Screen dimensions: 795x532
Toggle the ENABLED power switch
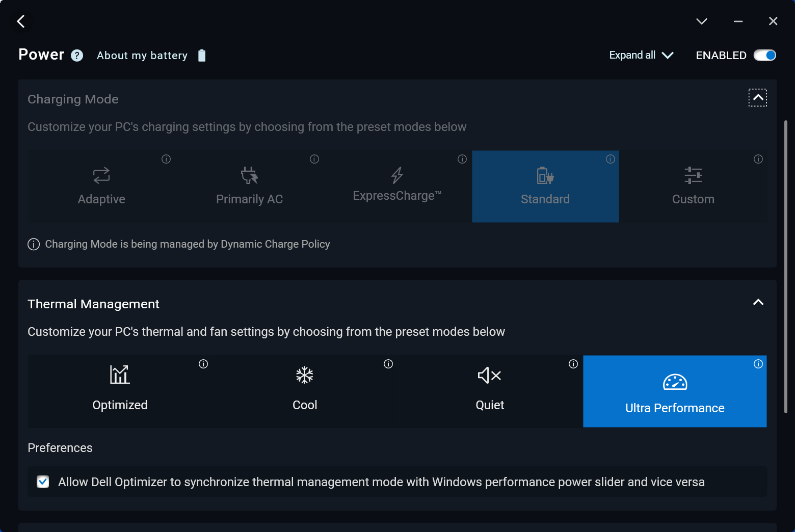(x=764, y=55)
